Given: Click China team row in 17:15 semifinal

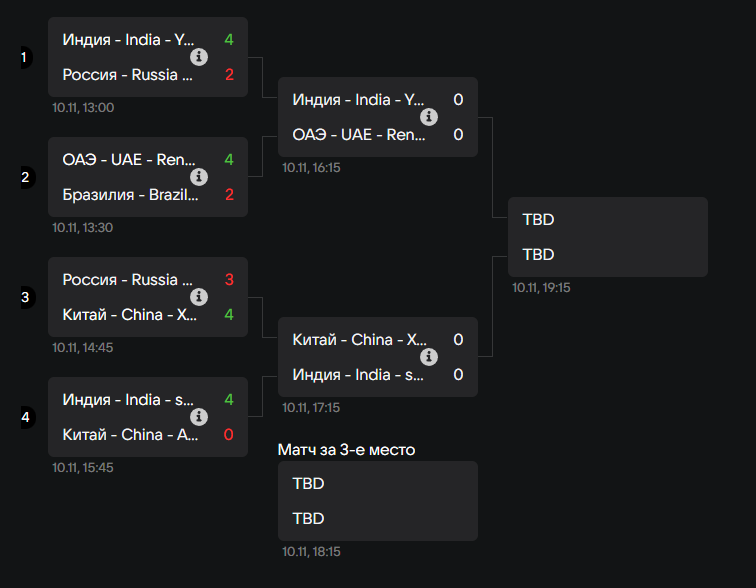Looking at the screenshot, I should [378, 339].
